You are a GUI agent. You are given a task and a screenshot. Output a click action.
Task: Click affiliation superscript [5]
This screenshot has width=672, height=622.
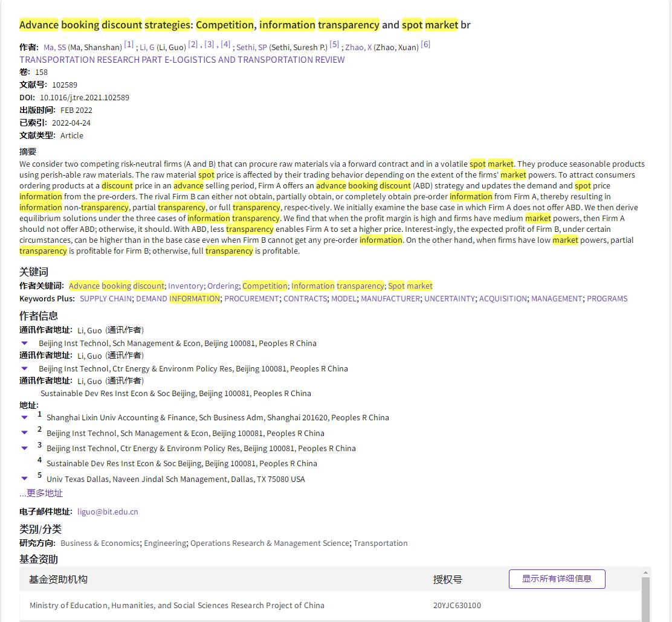click(x=334, y=44)
